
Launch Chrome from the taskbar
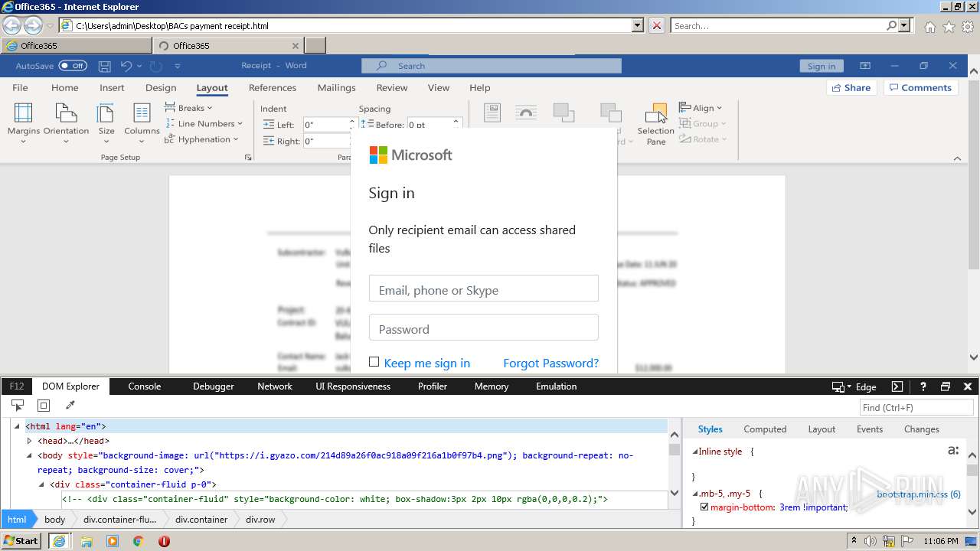click(138, 541)
